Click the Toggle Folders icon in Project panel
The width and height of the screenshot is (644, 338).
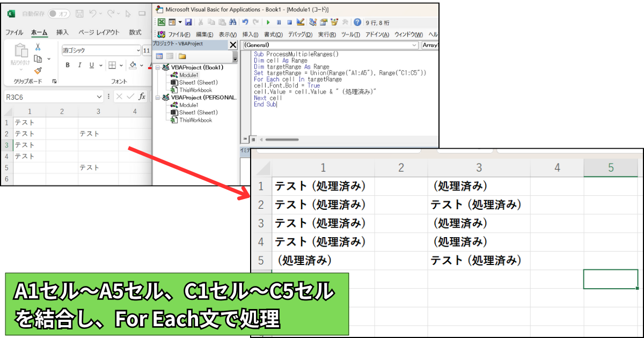pyautogui.click(x=182, y=56)
